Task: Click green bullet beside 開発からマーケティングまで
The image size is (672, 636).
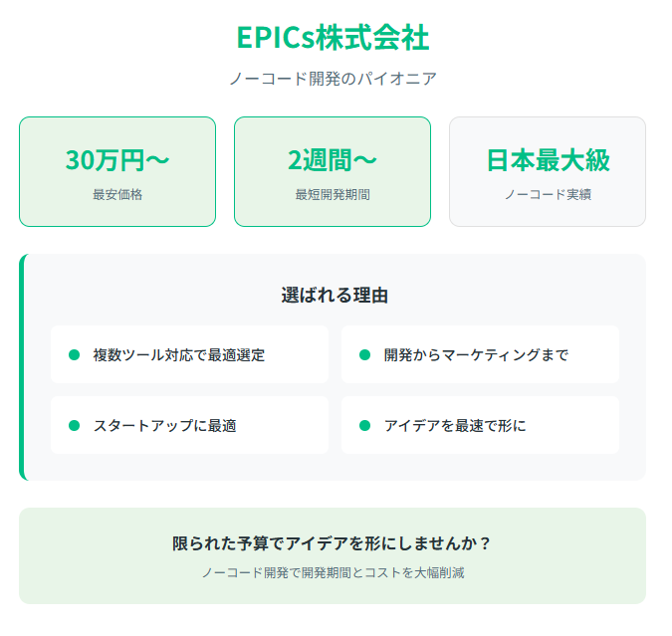Action: pos(364,355)
